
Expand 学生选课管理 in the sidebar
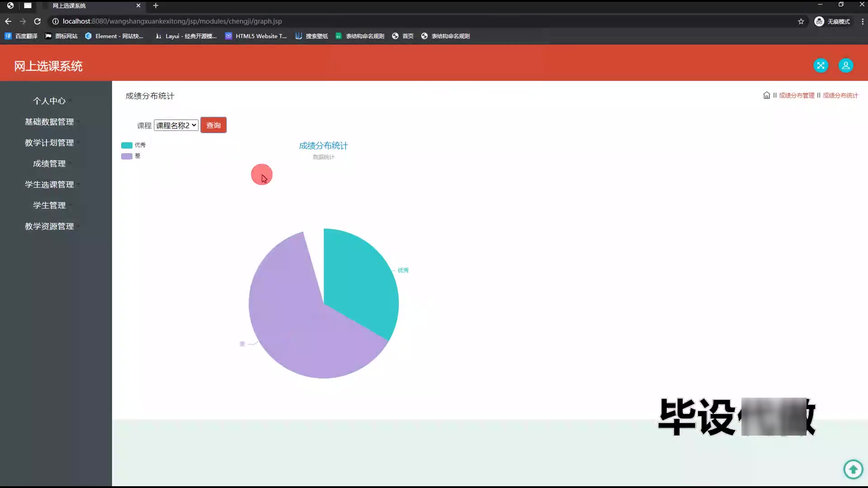49,184
